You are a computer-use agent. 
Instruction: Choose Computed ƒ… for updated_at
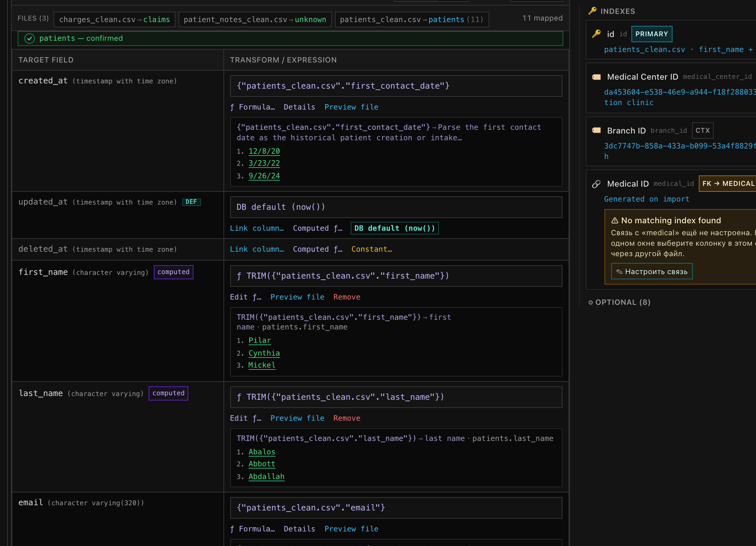(317, 228)
